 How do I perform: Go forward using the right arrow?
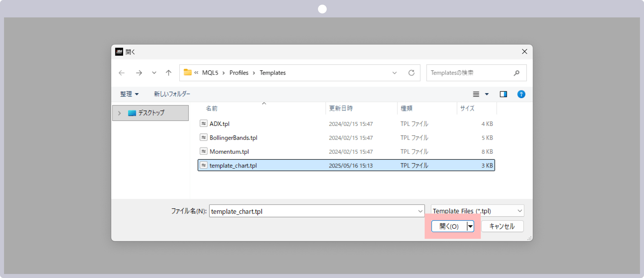click(139, 73)
